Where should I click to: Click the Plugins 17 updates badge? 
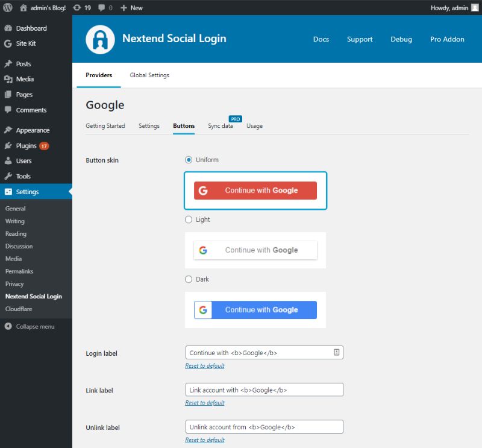tap(44, 146)
